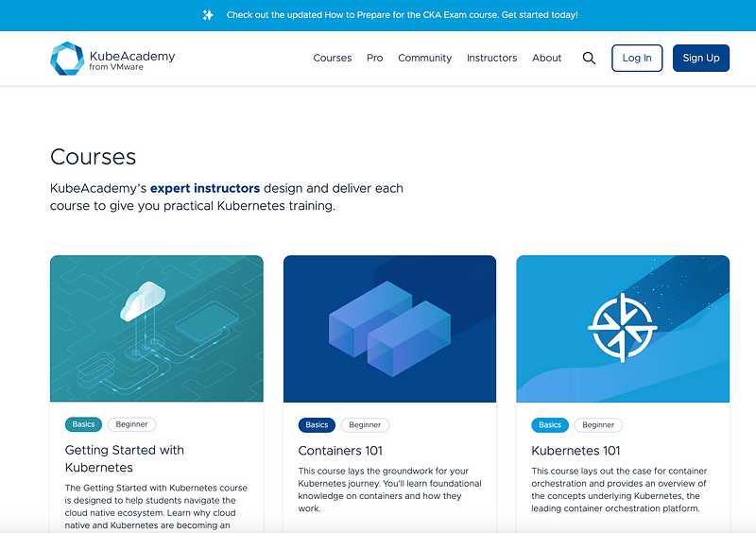Click the Sign Up button
Viewport: 756px width, 533px height.
click(701, 58)
